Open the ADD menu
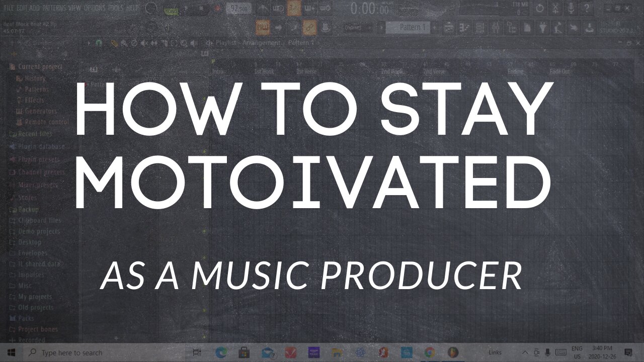Screen dimensions: 644x362 (x=35, y=9)
